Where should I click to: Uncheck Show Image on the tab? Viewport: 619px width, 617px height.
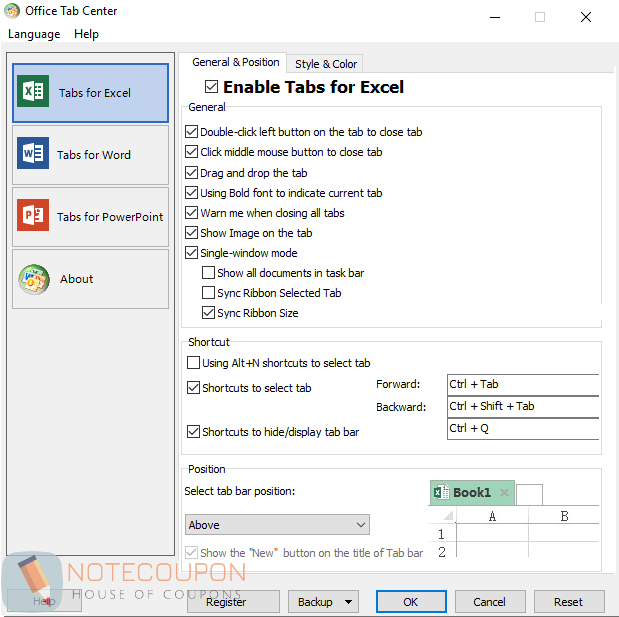click(191, 233)
